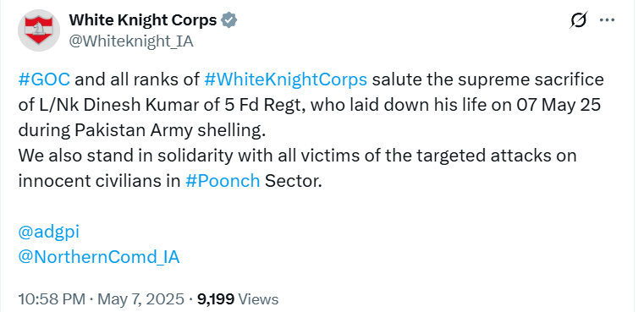Viewport: 644px width, 312px height.
Task: Click the word Views in the footer
Action: [x=258, y=299]
